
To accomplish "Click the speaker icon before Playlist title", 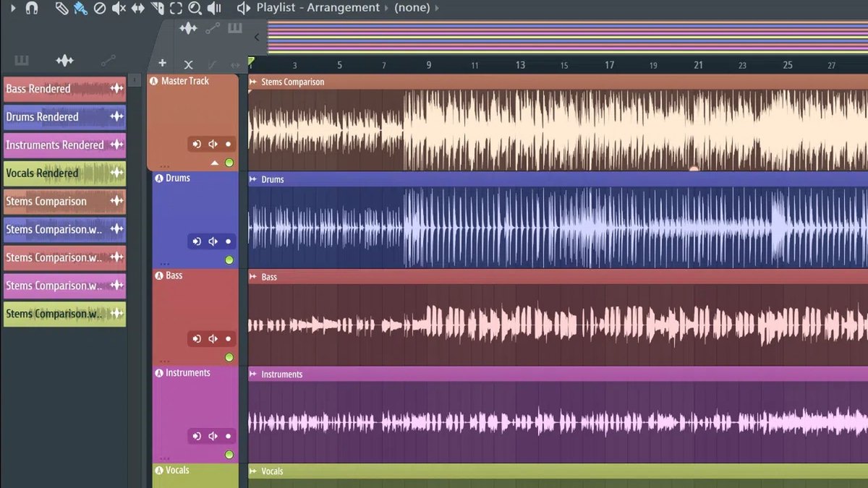I will 243,9.
